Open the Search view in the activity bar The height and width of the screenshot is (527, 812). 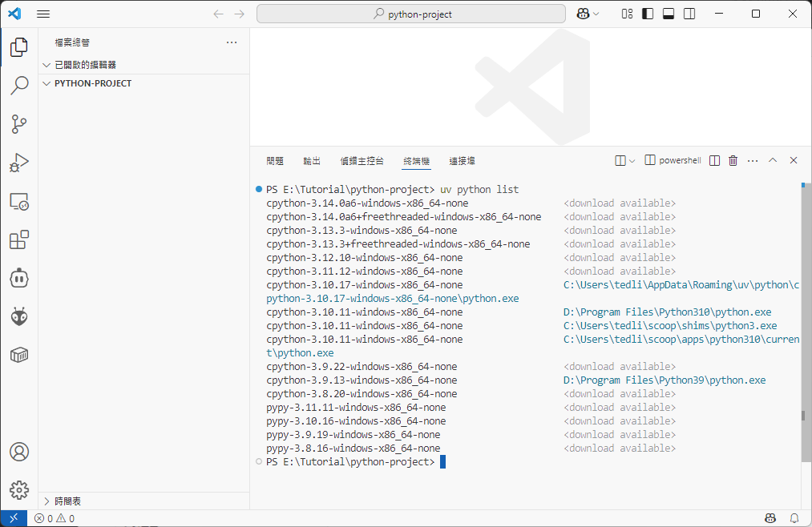click(x=19, y=85)
